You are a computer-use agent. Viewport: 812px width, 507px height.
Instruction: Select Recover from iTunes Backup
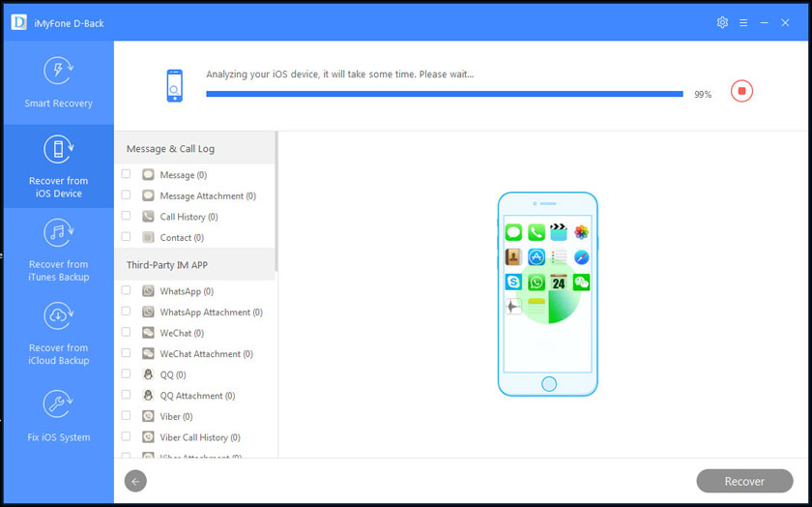pyautogui.click(x=58, y=250)
